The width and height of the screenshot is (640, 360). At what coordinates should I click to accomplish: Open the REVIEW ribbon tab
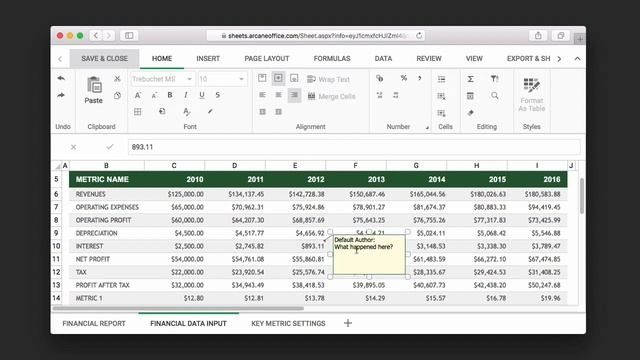[429, 58]
